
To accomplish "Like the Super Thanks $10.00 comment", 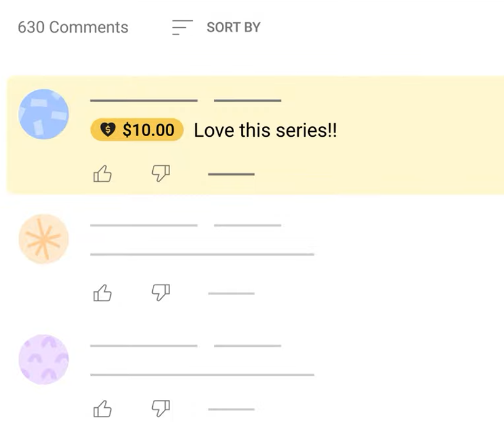I will pyautogui.click(x=102, y=175).
